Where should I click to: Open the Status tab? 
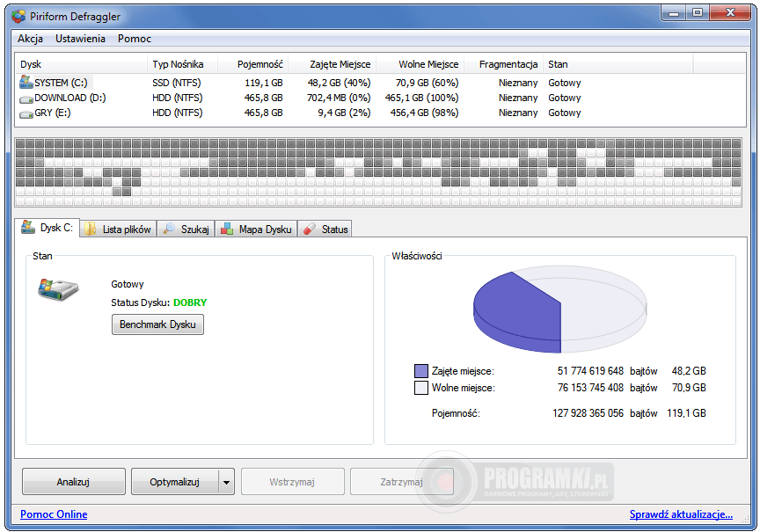point(325,230)
